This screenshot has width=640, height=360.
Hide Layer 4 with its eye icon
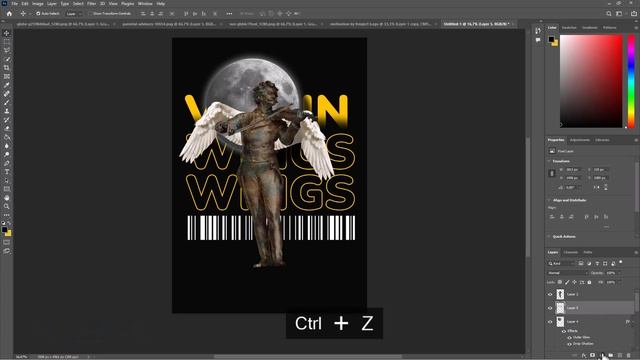tap(550, 322)
